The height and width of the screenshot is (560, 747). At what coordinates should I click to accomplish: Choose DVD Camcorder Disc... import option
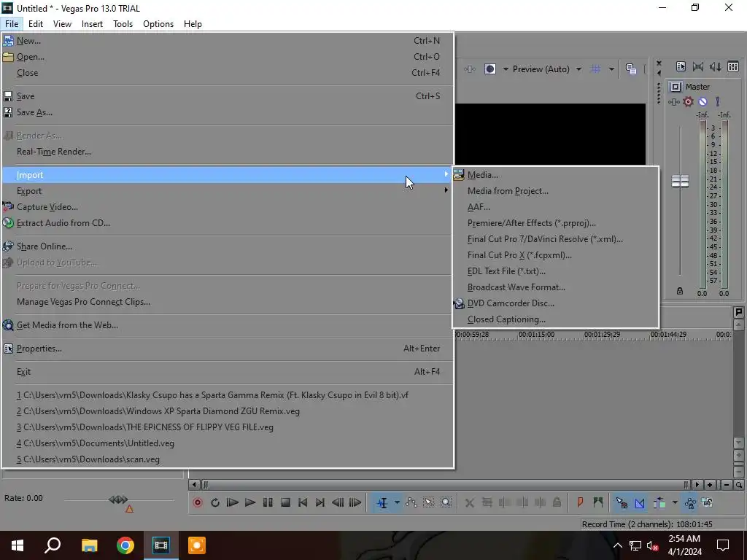(556, 303)
